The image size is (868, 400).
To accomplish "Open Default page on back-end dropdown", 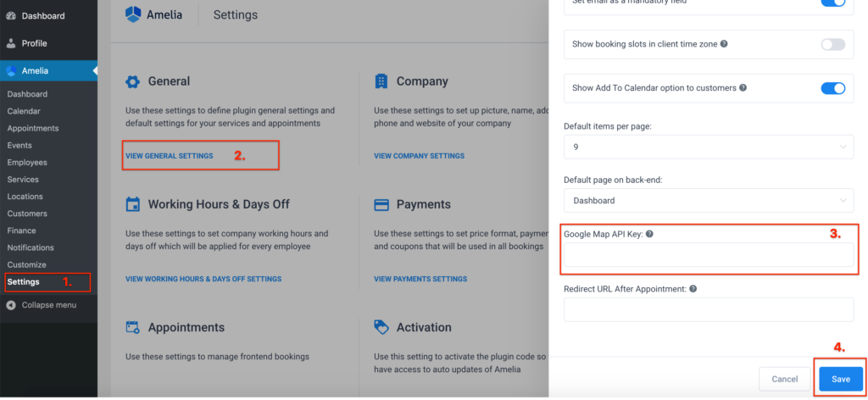I will (x=709, y=200).
